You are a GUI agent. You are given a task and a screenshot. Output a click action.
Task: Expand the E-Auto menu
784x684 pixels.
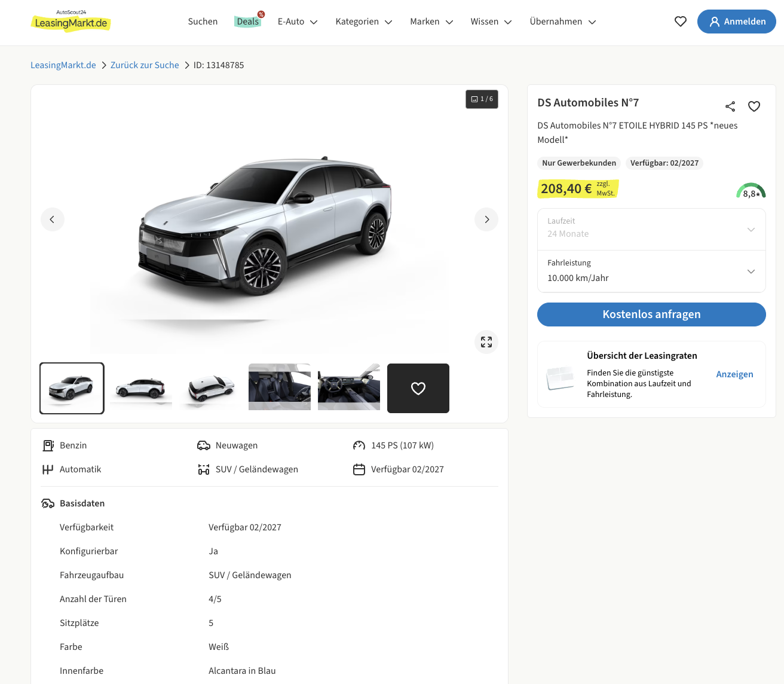tap(298, 22)
